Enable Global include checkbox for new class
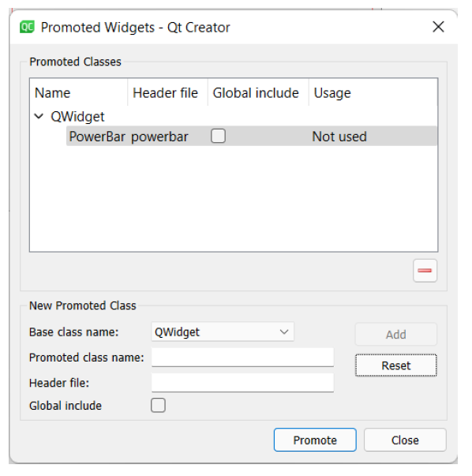Screen dimensions: 472x476 (158, 405)
